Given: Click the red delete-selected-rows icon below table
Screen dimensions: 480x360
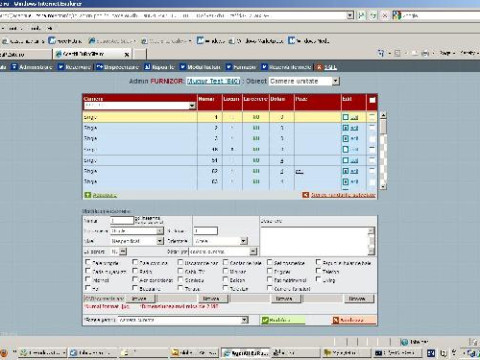Looking at the screenshot, I should 305,195.
